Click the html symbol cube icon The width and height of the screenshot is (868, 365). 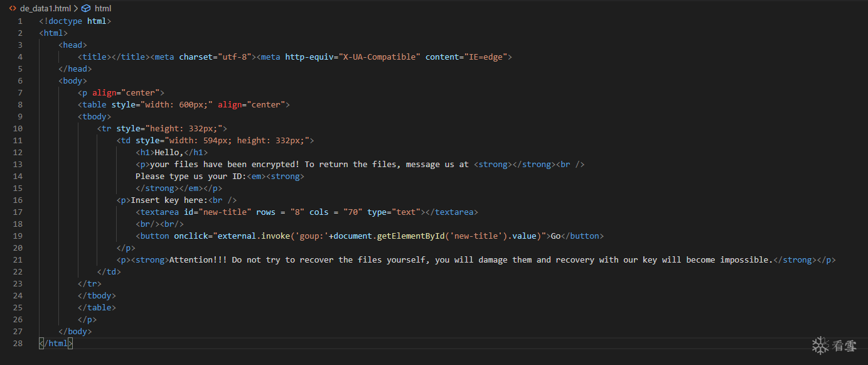click(86, 9)
